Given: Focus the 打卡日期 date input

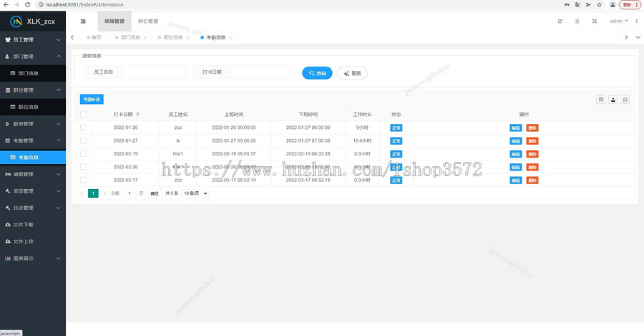Looking at the screenshot, I should tap(262, 72).
